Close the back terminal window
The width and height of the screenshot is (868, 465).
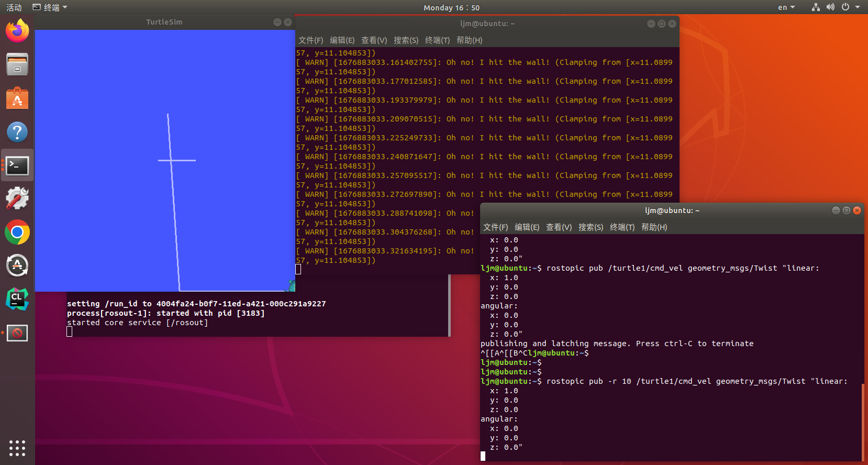pyautogui.click(x=672, y=24)
